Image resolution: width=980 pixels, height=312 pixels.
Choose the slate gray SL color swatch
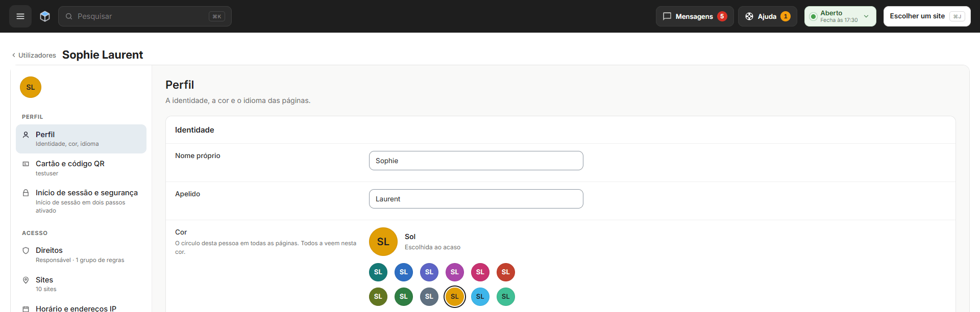[429, 297]
